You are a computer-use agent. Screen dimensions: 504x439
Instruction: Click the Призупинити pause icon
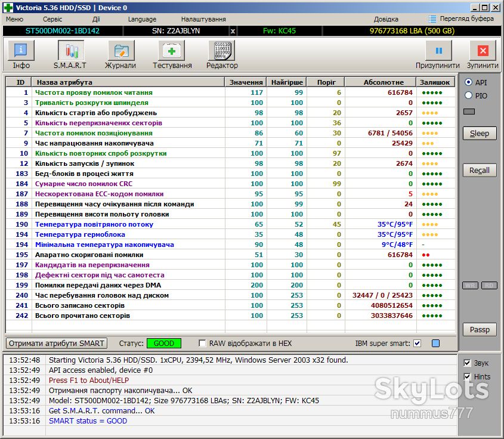(439, 51)
